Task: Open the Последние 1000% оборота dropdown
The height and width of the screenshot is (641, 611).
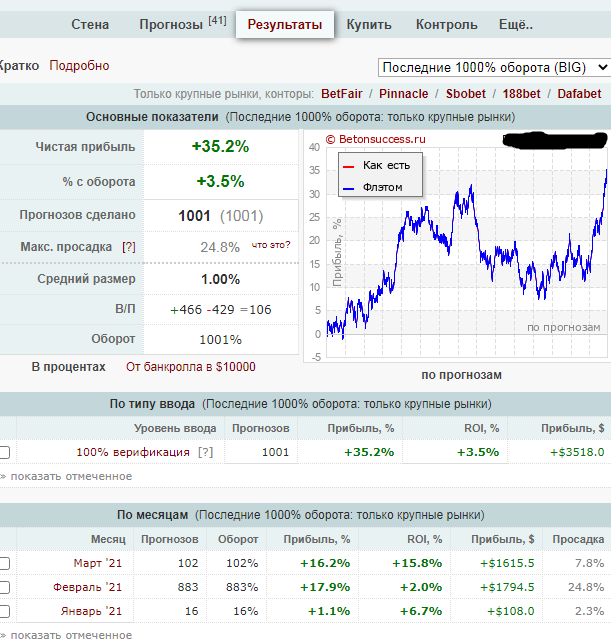Action: (x=494, y=67)
